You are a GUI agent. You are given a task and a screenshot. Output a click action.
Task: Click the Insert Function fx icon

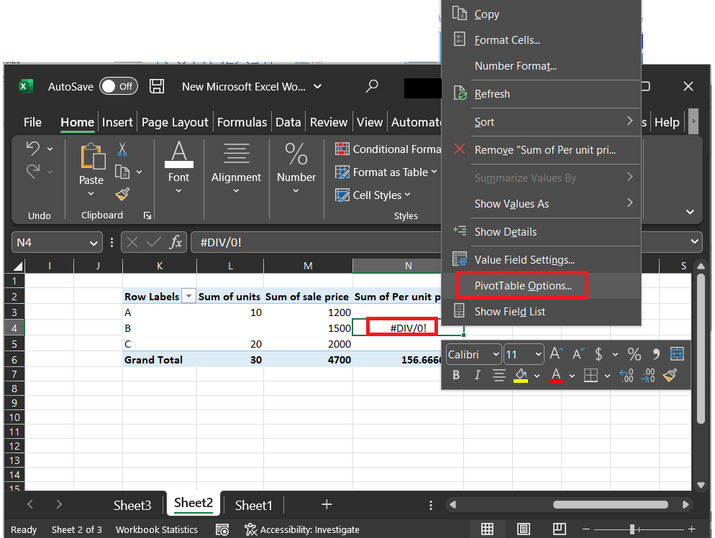176,242
